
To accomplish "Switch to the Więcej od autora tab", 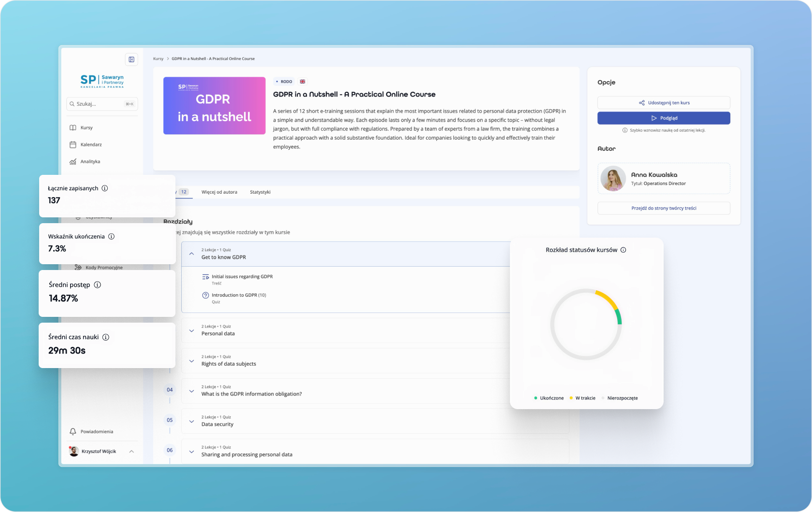I will click(x=219, y=192).
